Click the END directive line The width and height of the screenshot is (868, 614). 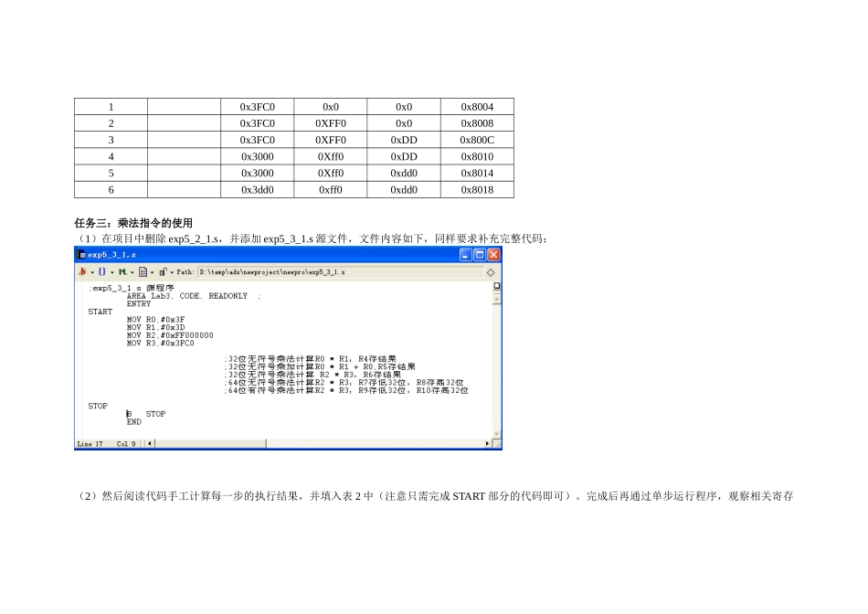[134, 422]
